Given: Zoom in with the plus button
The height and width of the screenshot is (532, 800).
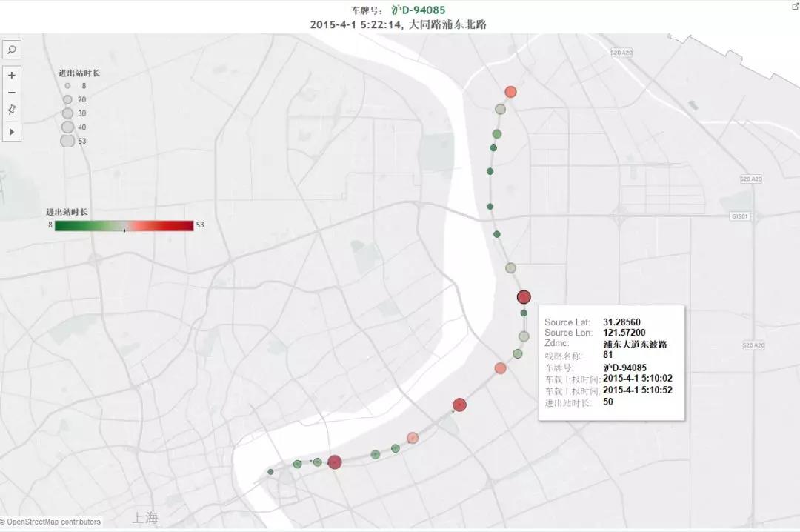Looking at the screenshot, I should [12, 76].
